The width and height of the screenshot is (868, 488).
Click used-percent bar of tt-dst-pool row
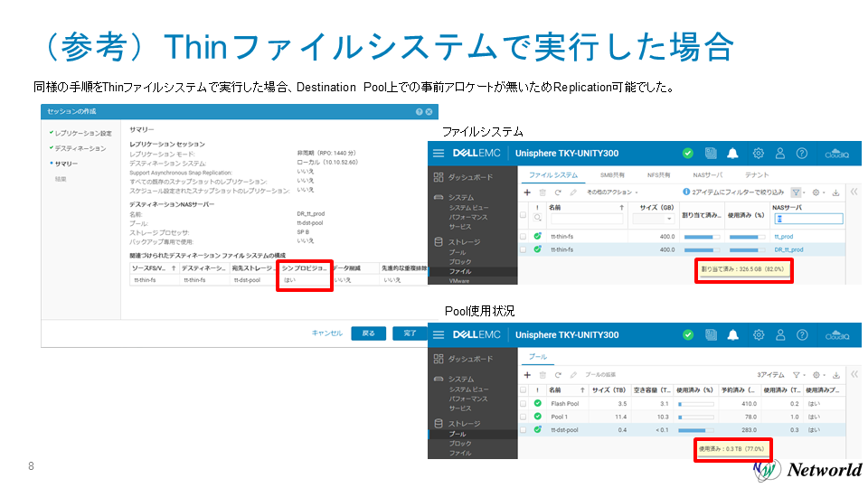tap(696, 430)
